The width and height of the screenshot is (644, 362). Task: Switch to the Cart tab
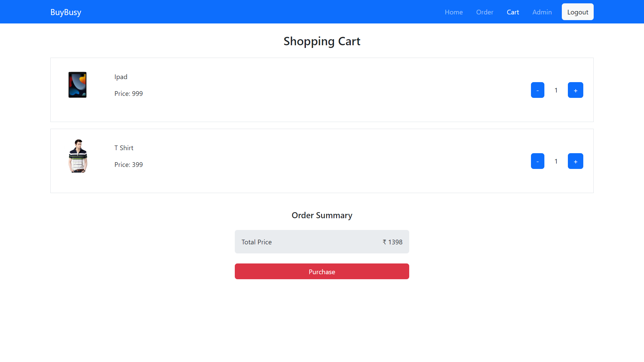pos(513,12)
